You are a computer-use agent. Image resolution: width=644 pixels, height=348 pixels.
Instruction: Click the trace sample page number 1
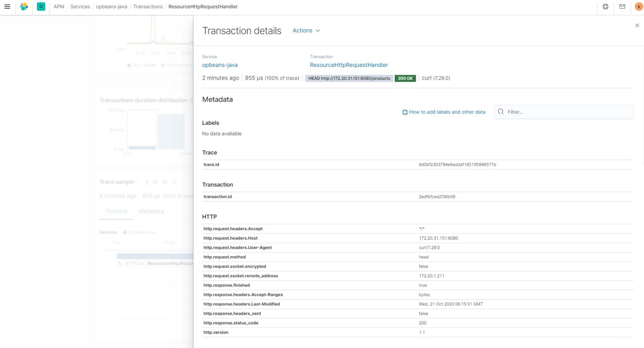[x=147, y=182]
